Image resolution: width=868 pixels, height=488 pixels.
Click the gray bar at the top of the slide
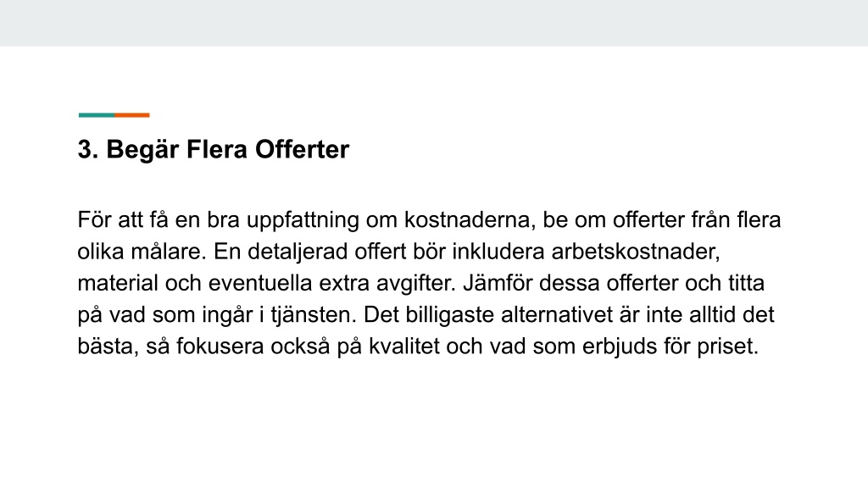click(x=434, y=23)
